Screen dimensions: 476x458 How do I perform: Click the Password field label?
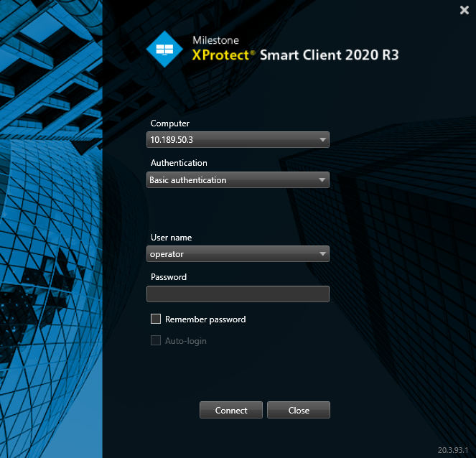coord(169,277)
